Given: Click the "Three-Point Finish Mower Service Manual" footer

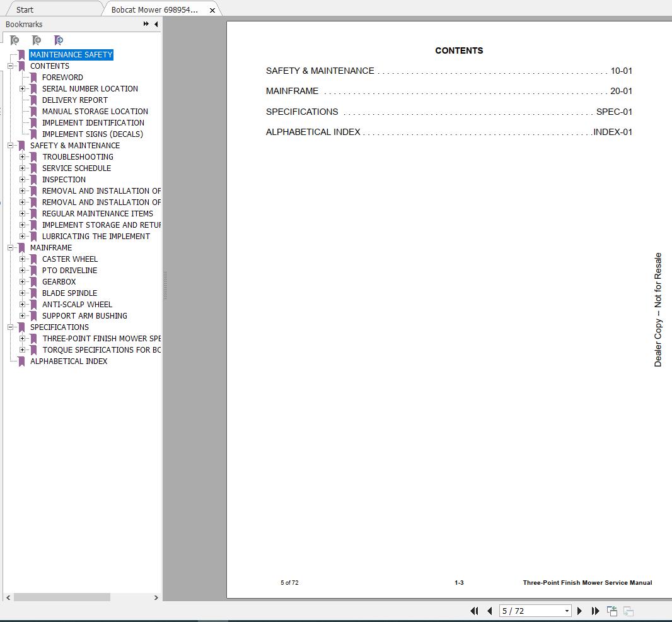Looking at the screenshot, I should click(x=587, y=582).
